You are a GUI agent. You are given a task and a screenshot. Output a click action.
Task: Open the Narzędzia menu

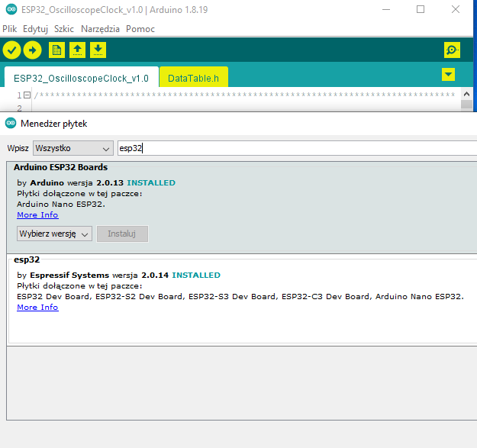(x=100, y=29)
